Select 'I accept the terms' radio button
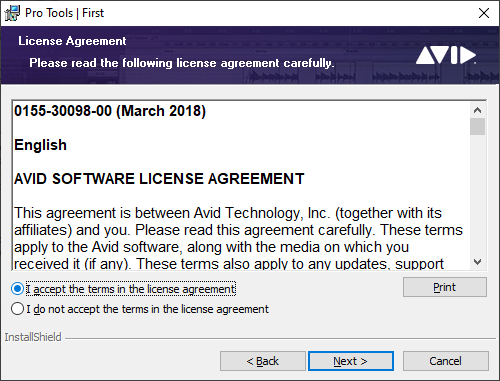500x381 pixels. (x=17, y=289)
